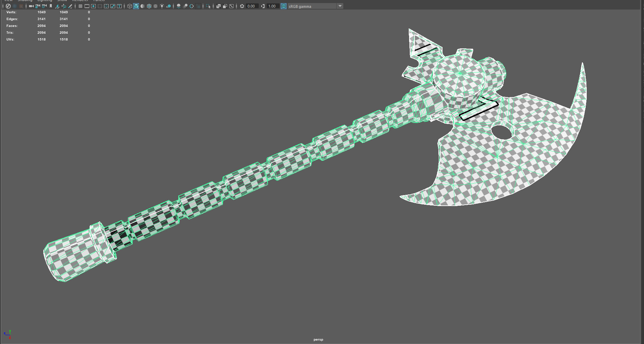Click the first 1049 value in Verts row
This screenshot has width=644, height=344.
click(42, 12)
